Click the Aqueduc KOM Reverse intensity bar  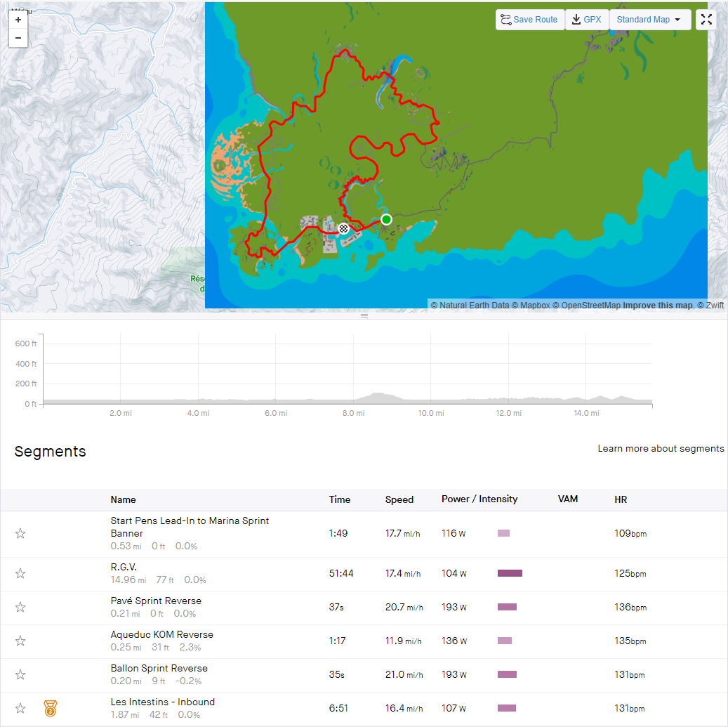(x=505, y=641)
